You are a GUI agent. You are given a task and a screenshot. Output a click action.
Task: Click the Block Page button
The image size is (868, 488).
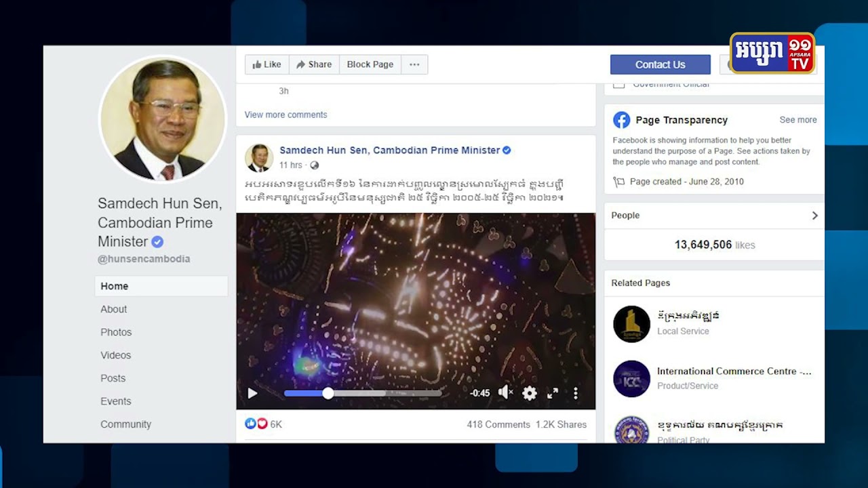coord(370,64)
